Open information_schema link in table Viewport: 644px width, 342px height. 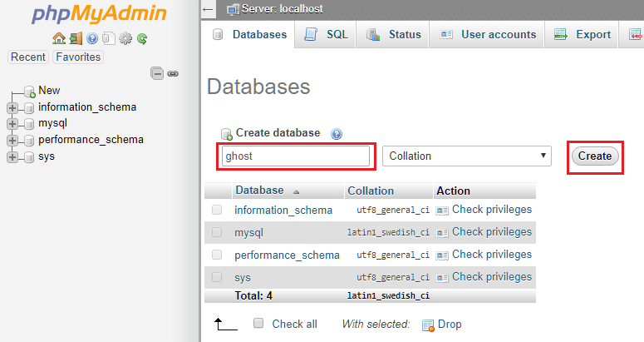[x=283, y=210]
